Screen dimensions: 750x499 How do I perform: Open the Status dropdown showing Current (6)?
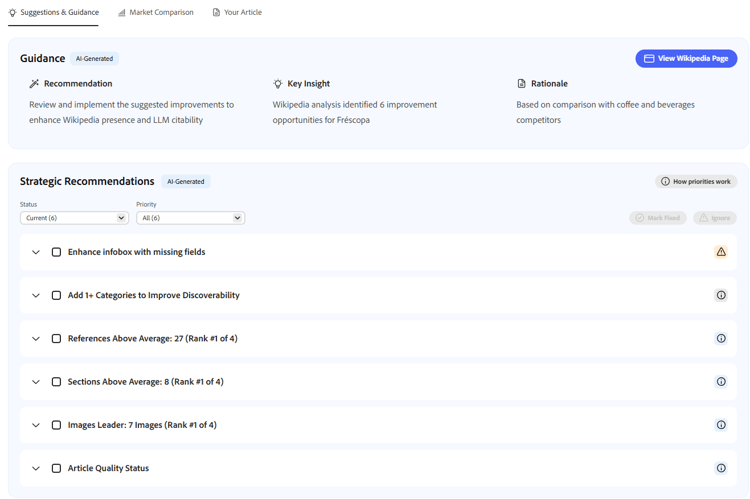pos(74,218)
